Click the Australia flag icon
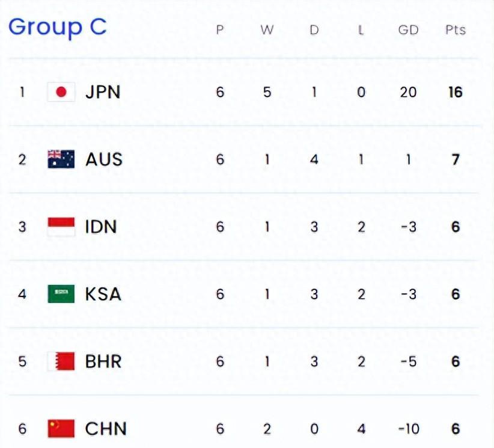Screen dimensions: 494x448 click(x=61, y=159)
